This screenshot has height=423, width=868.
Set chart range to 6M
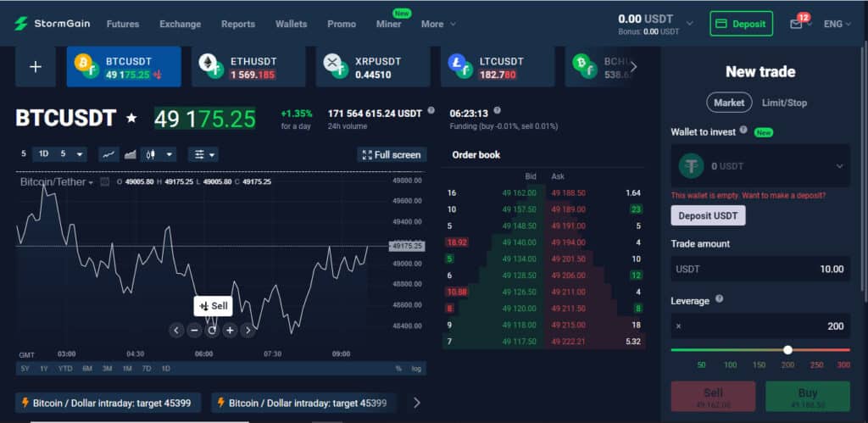pos(87,369)
